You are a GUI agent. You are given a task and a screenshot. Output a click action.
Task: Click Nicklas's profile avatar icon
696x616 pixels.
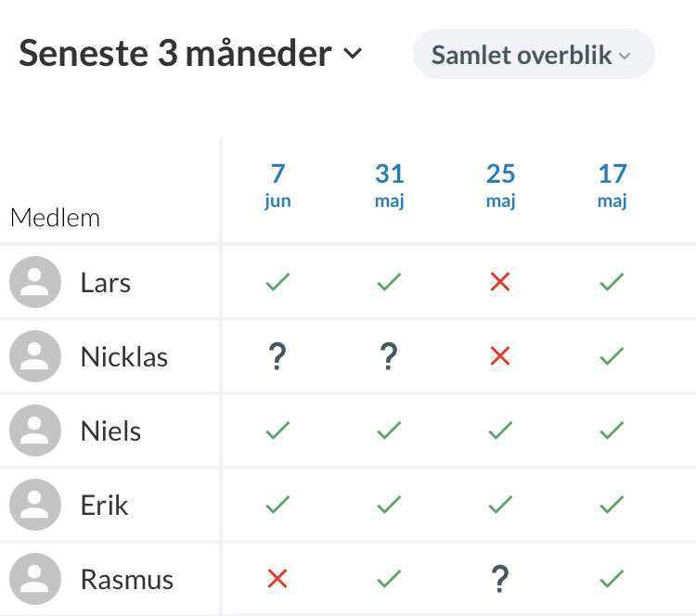[x=35, y=356]
